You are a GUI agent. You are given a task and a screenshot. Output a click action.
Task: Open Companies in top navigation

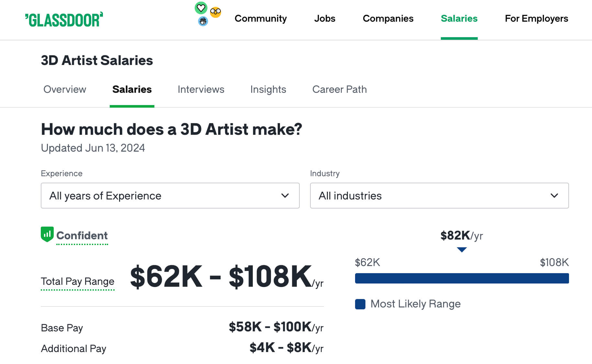click(388, 19)
